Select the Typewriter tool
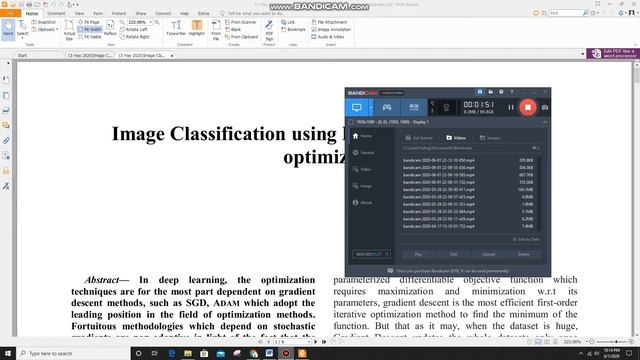Image resolution: width=640 pixels, height=360 pixels. [176, 28]
